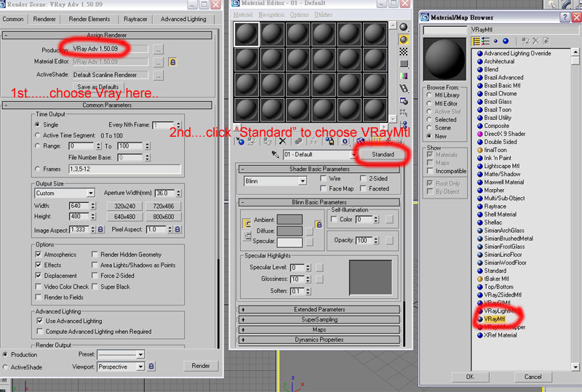Expand the Extended Parameters rollout

tap(319, 309)
